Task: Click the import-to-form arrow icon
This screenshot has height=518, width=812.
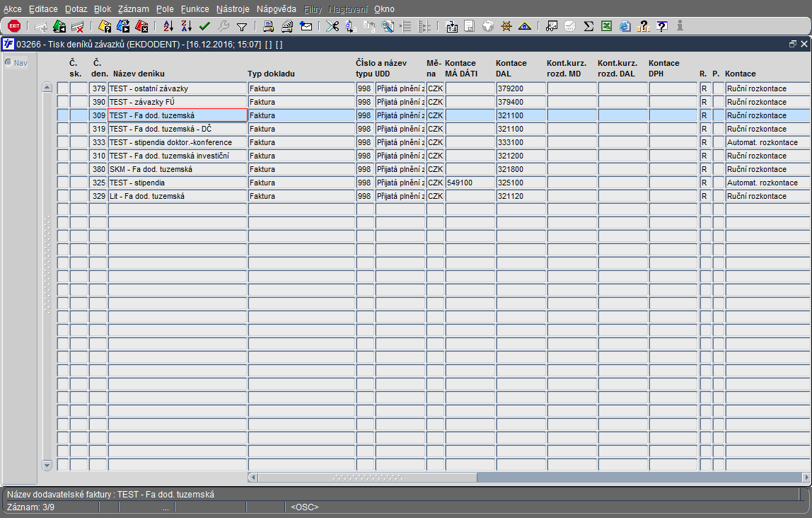Action: click(451, 26)
